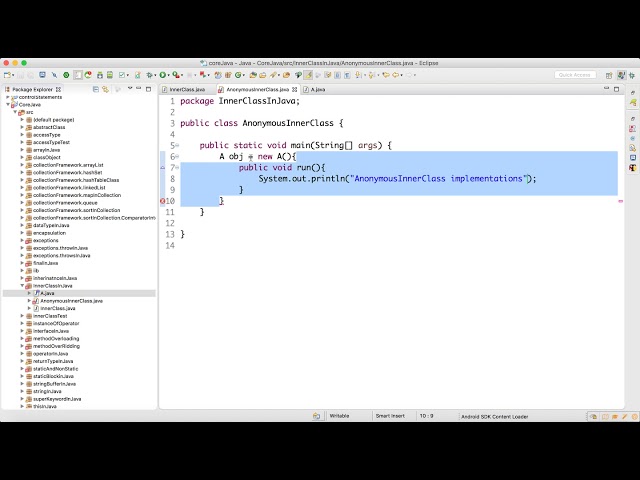Collapse the run method fold on line 7
Image resolution: width=640 pixels, height=480 pixels.
tap(177, 167)
